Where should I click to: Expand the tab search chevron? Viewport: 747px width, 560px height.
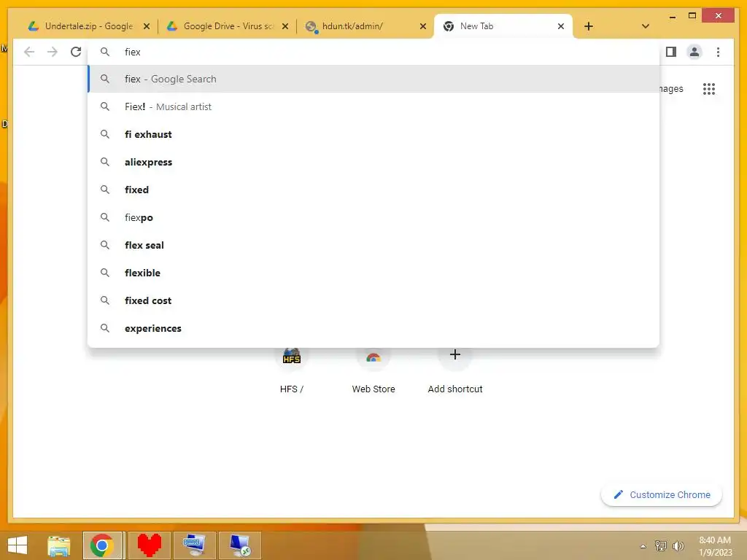point(646,26)
